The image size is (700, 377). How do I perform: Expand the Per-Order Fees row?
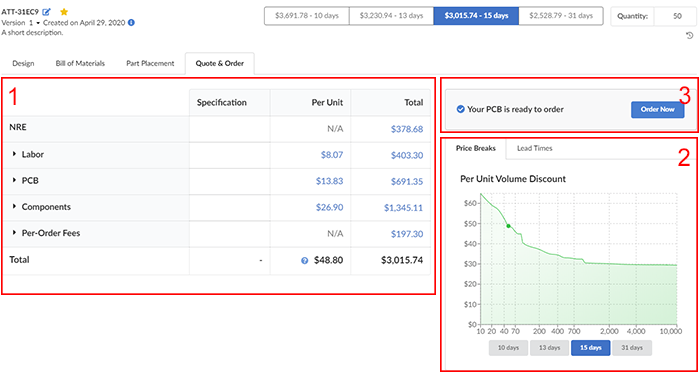pos(14,233)
